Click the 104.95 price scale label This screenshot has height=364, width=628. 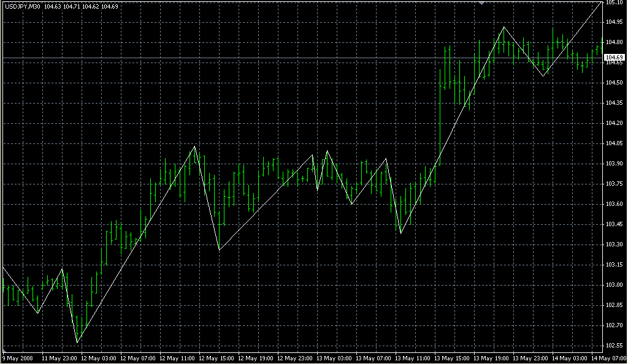(x=615, y=22)
